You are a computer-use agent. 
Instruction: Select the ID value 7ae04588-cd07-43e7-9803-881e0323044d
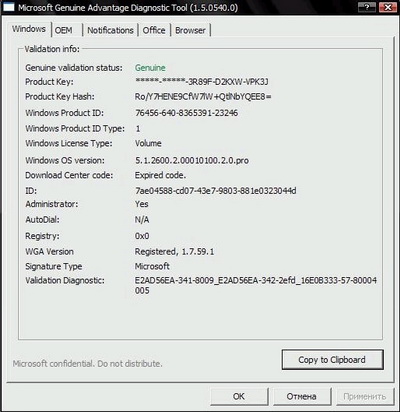(216, 191)
